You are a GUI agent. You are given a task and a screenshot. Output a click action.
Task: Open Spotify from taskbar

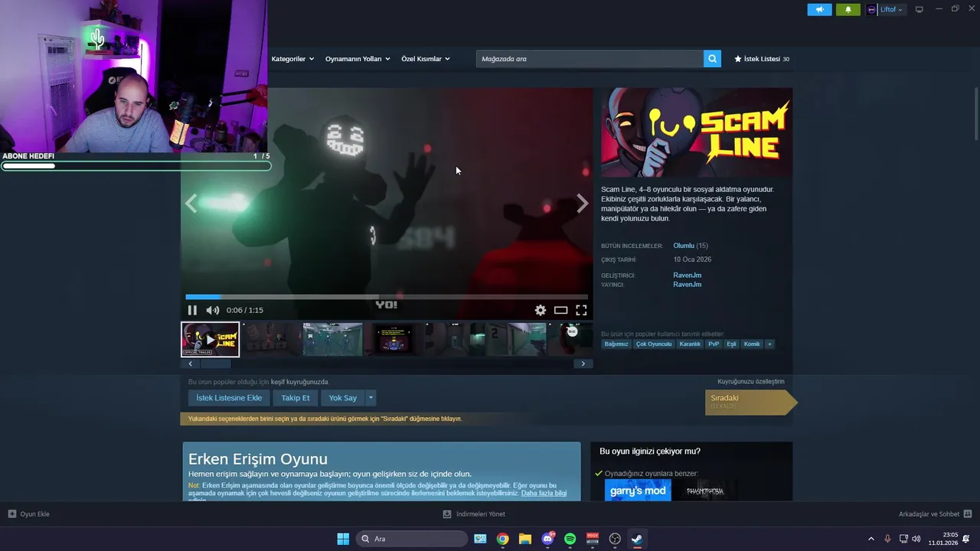tap(570, 539)
